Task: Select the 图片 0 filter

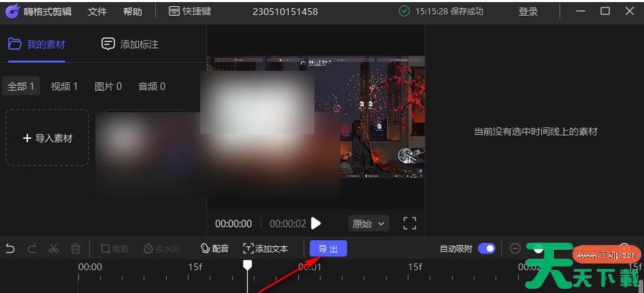Action: (x=108, y=86)
